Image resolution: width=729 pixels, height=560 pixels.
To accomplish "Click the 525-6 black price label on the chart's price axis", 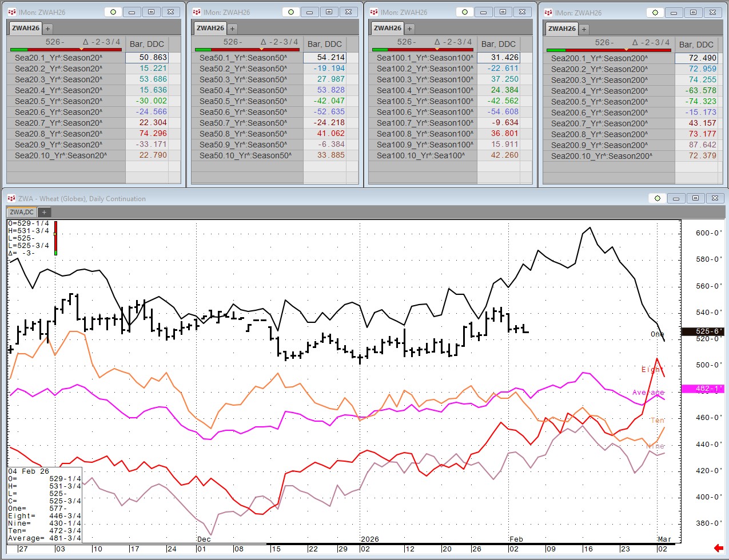I will coord(703,331).
